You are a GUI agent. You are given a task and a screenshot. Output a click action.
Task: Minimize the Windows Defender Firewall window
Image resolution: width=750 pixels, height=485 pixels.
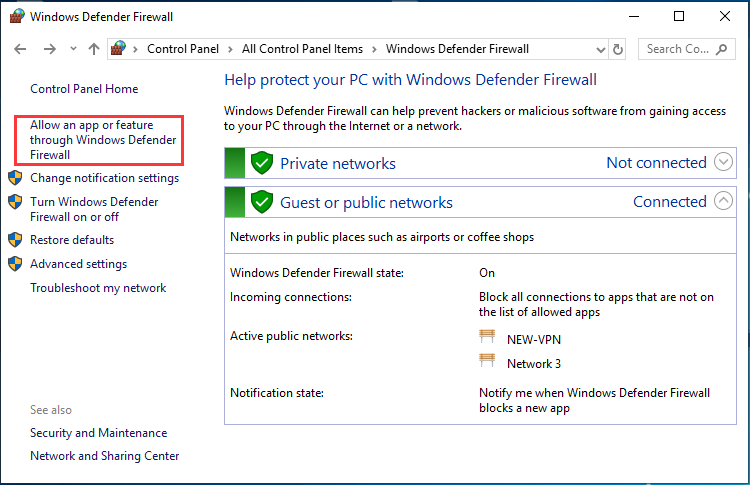click(634, 16)
